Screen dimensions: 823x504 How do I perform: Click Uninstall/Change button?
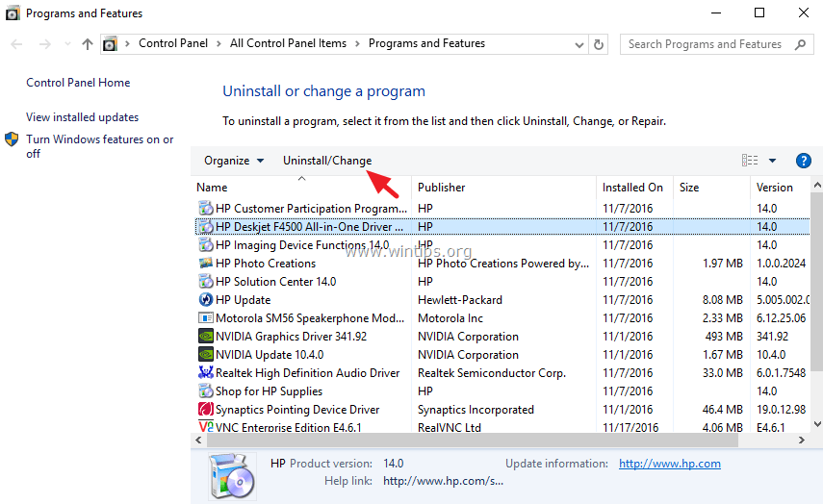pos(327,161)
